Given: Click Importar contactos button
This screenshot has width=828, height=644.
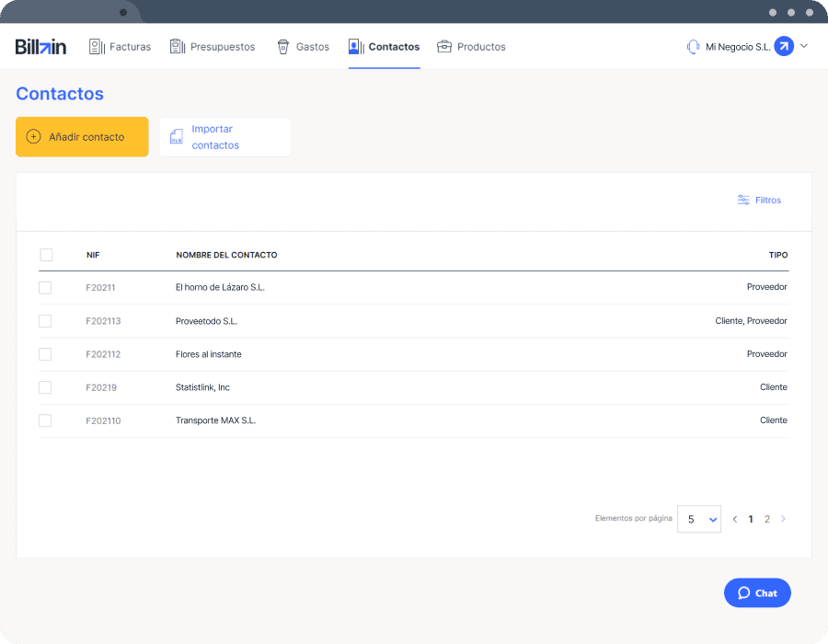Looking at the screenshot, I should click(x=225, y=137).
